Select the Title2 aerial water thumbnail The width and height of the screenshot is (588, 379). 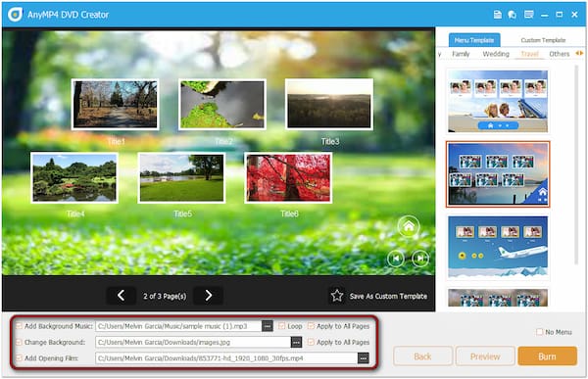222,104
